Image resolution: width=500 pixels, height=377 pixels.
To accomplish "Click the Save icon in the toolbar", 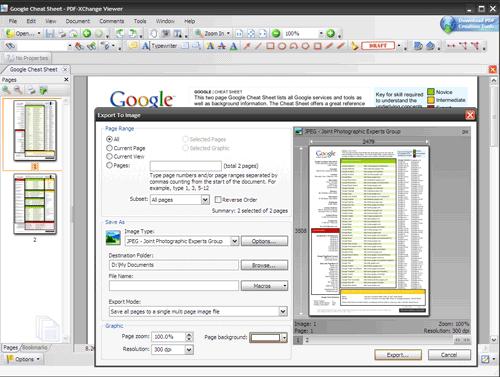I will (x=50, y=33).
